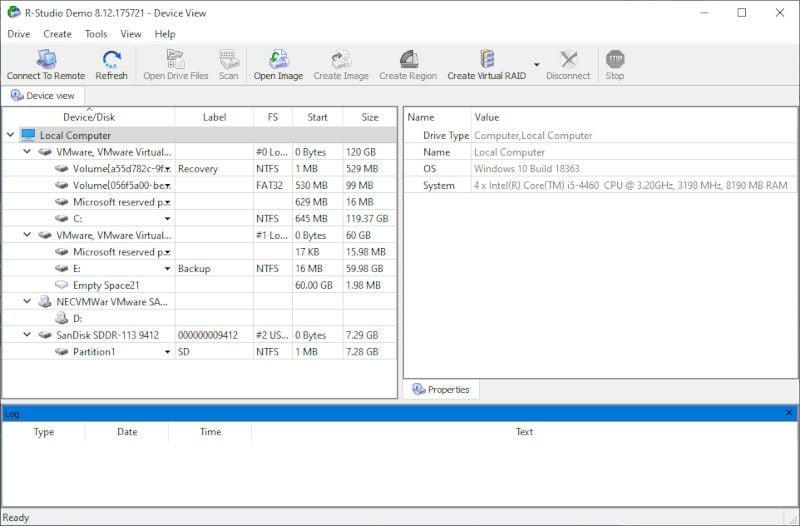This screenshot has height=526, width=800.
Task: Collapse the NECVMWar VMware SA node
Action: pyautogui.click(x=27, y=301)
